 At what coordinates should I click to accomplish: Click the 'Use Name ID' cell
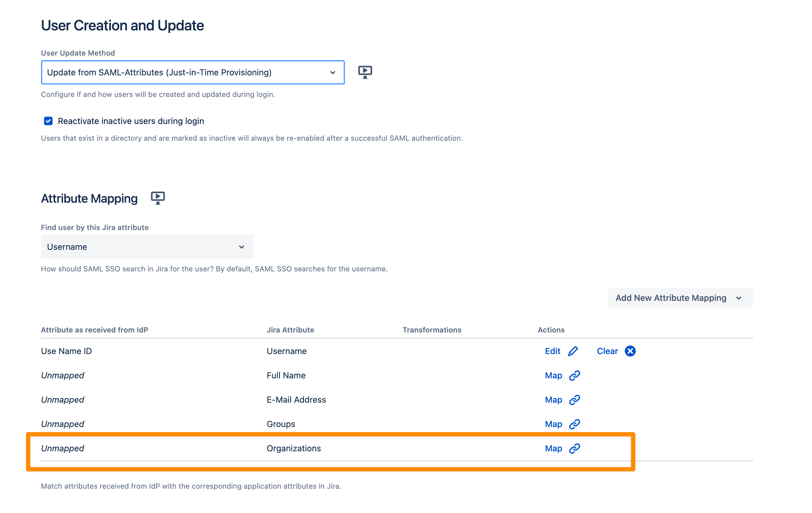click(67, 351)
